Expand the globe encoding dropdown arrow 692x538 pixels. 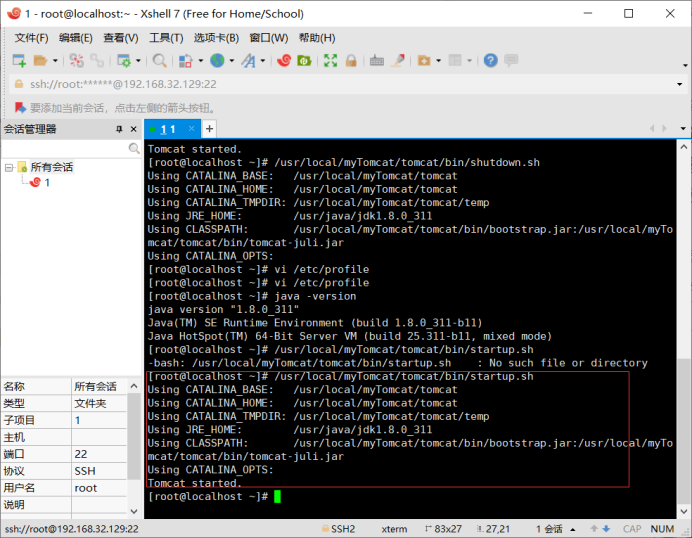232,60
